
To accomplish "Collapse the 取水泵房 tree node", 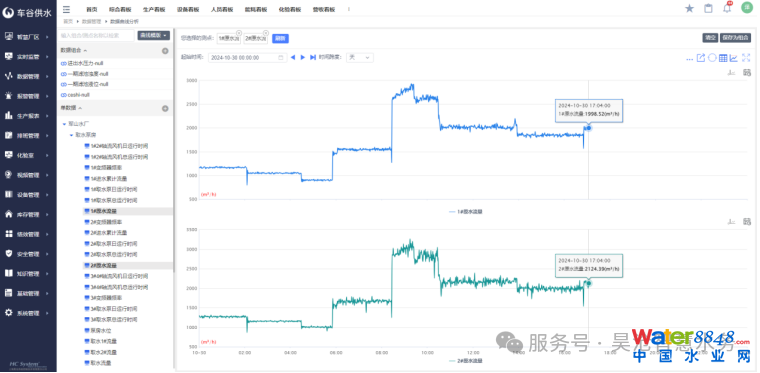I will pos(72,135).
